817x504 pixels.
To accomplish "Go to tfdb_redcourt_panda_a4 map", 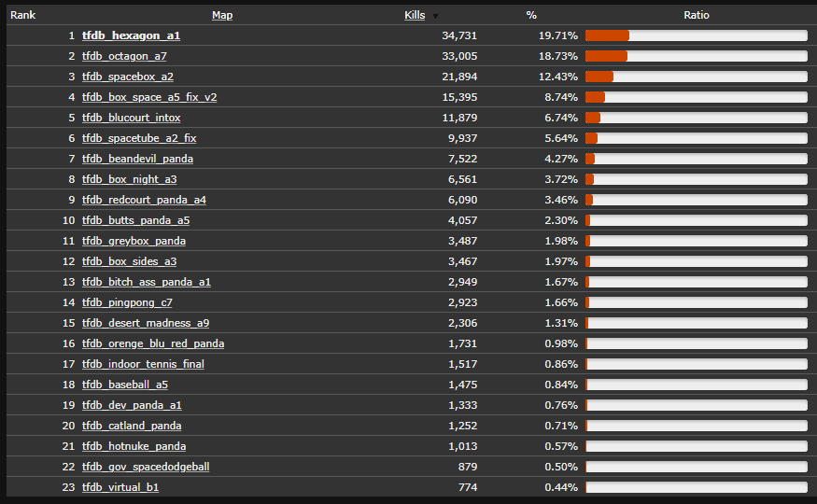I will point(144,200).
